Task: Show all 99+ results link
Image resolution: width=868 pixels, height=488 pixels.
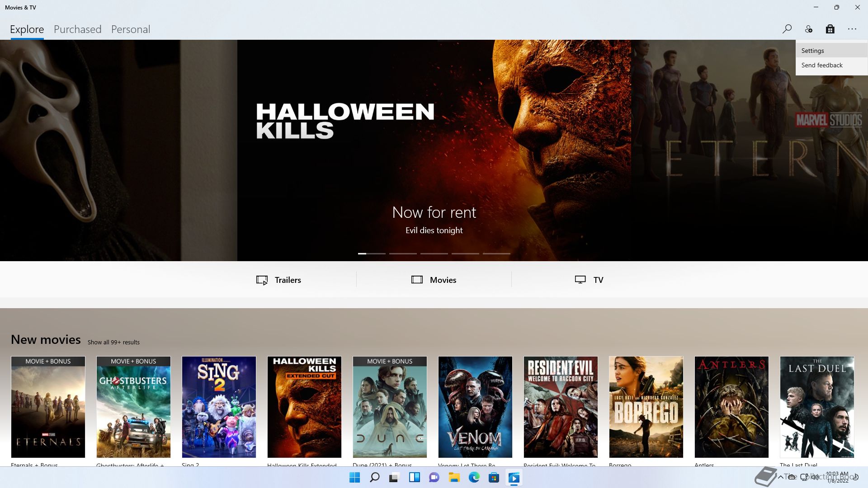Action: (x=113, y=342)
